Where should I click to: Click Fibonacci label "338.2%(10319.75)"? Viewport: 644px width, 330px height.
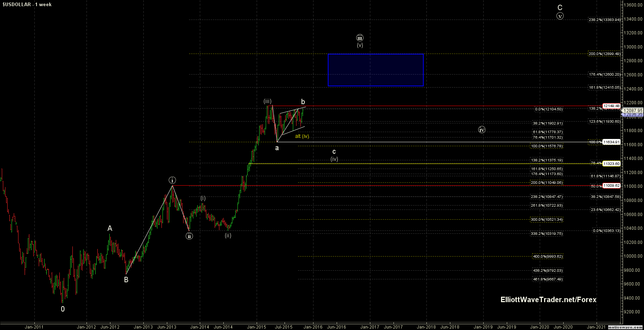pos(547,234)
